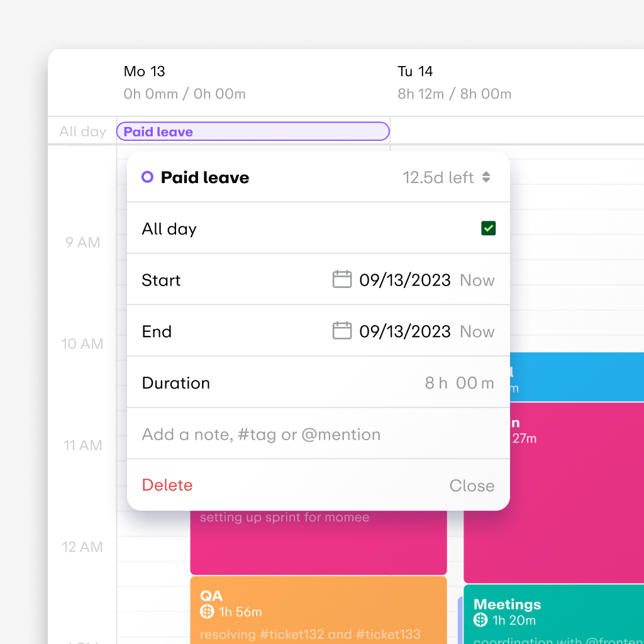This screenshot has height=644, width=644.
Task: Uncheck the All day checkbox
Action: 488,228
